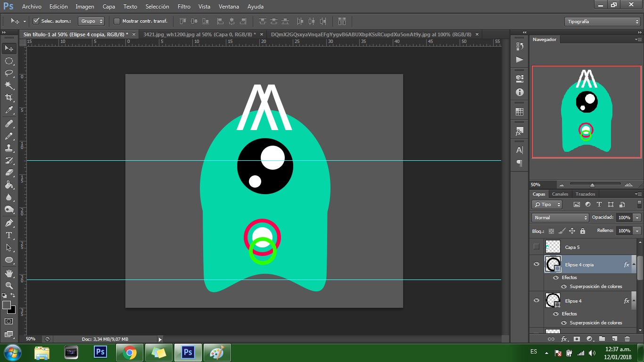Viewport: 644px width, 362px height.
Task: Open the Styles panel fx icon
Action: click(x=520, y=131)
